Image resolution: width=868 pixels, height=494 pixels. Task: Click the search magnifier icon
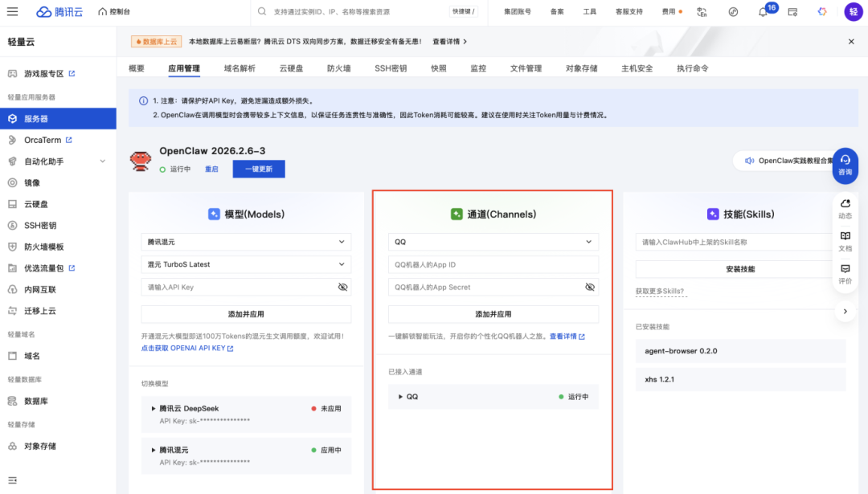[x=262, y=11]
